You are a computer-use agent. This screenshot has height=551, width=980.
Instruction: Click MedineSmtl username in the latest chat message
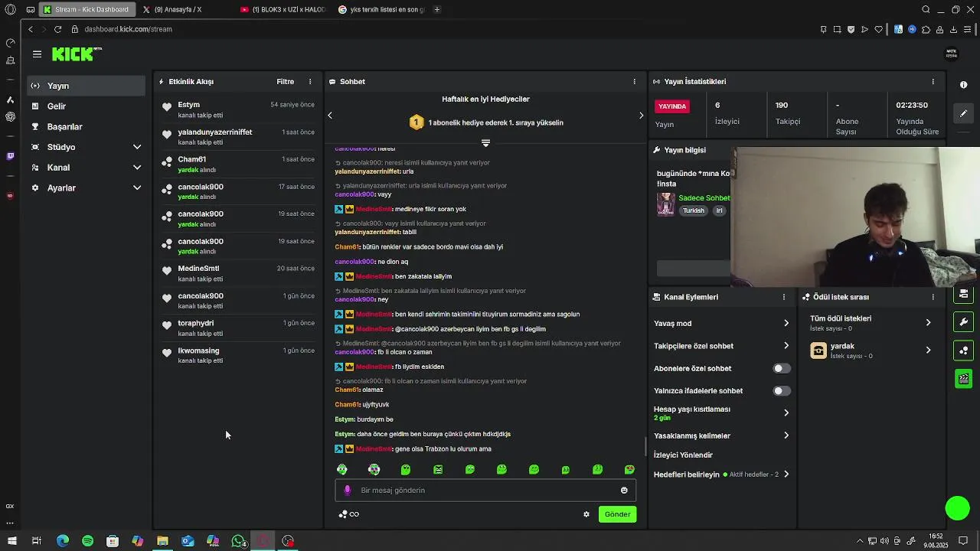pyautogui.click(x=374, y=449)
